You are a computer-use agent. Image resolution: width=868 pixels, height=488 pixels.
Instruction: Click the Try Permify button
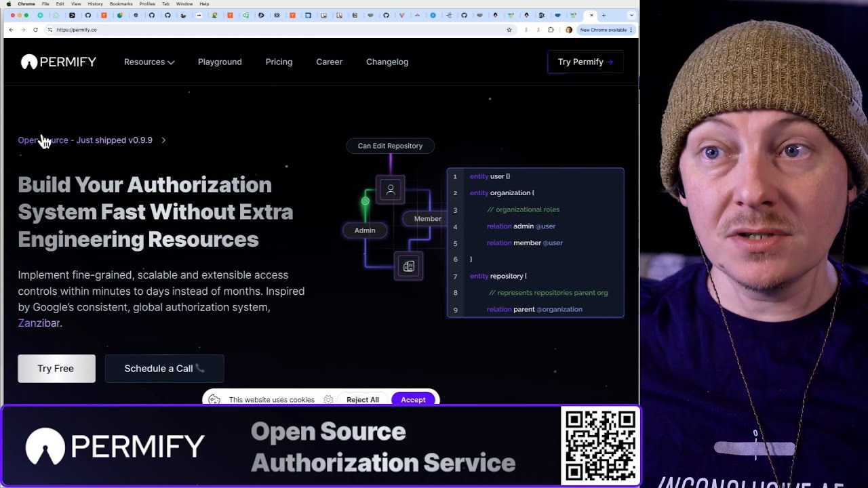(585, 62)
